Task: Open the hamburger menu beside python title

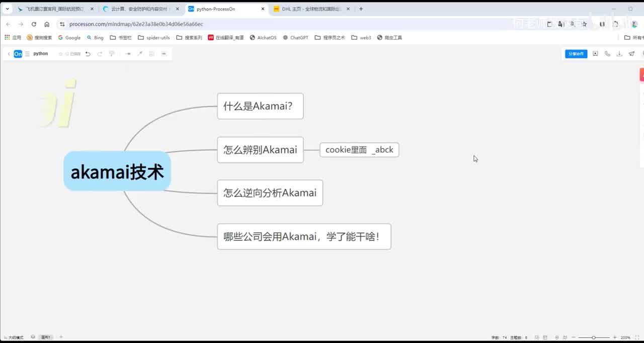Action: [27, 54]
